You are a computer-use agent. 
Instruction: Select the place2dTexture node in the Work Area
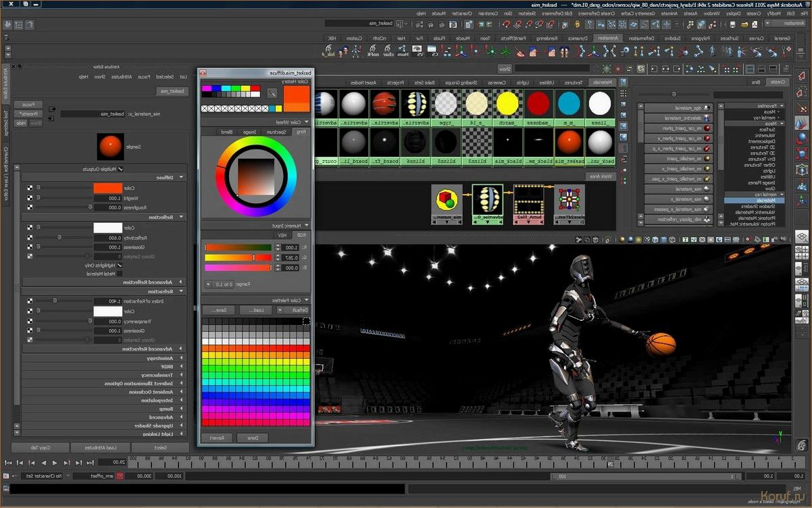tap(569, 205)
